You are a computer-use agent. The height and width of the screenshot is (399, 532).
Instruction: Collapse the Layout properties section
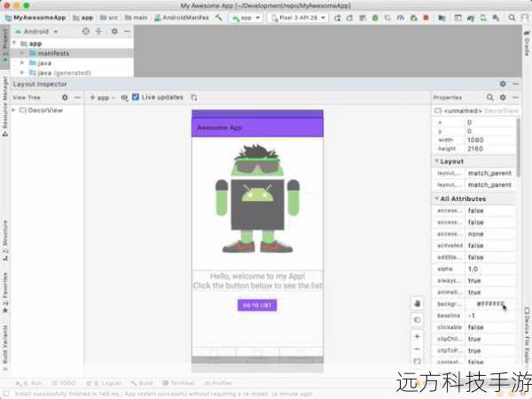click(437, 161)
